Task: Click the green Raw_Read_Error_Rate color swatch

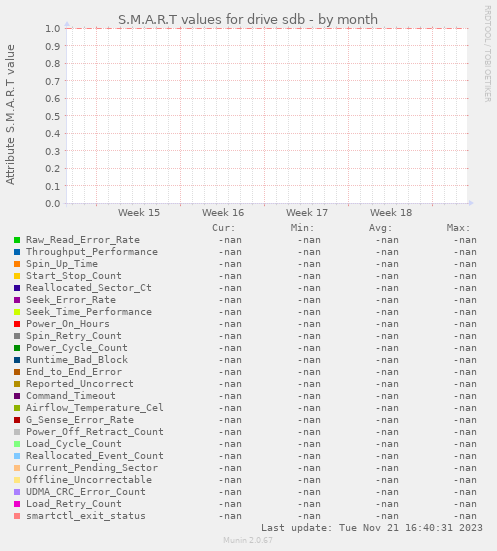Action: click(17, 240)
